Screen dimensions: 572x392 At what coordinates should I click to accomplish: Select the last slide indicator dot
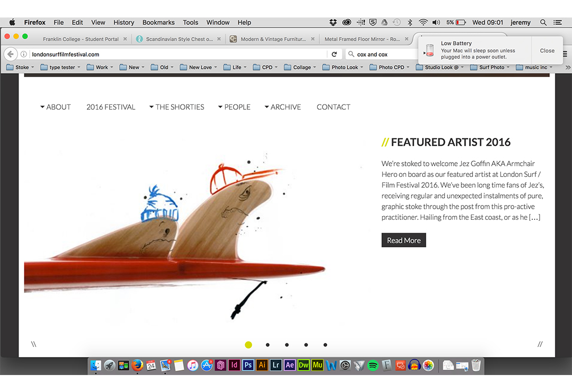point(325,345)
